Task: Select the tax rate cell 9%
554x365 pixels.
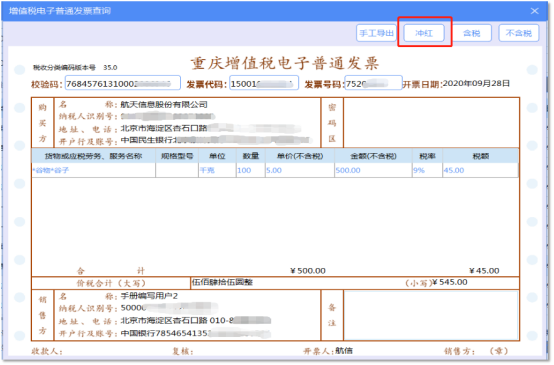Action: [x=428, y=170]
